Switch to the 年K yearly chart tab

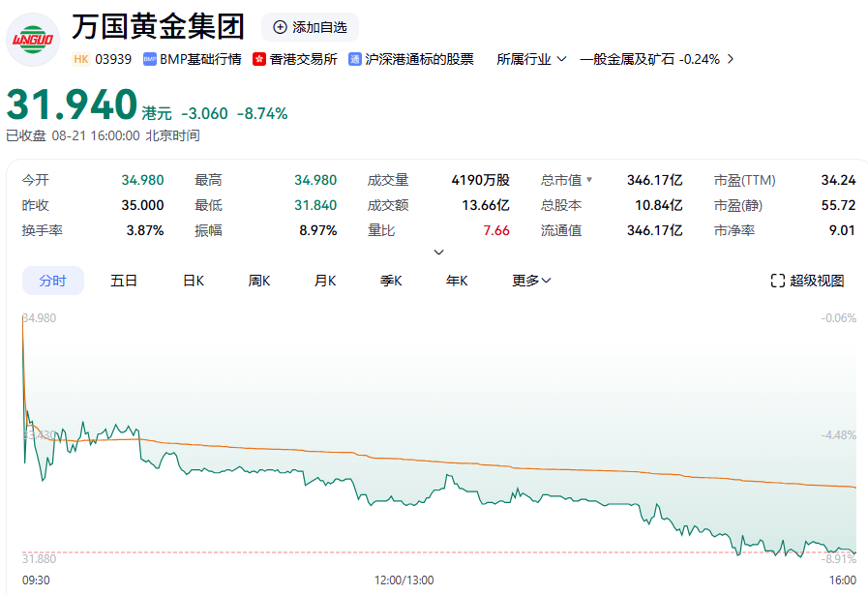(x=457, y=281)
